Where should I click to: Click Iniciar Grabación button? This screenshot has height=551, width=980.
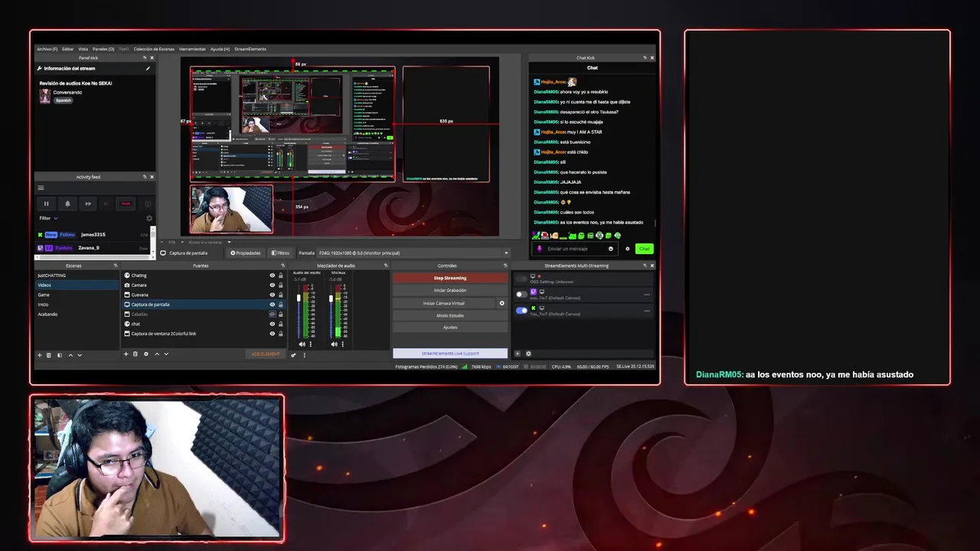tap(450, 290)
